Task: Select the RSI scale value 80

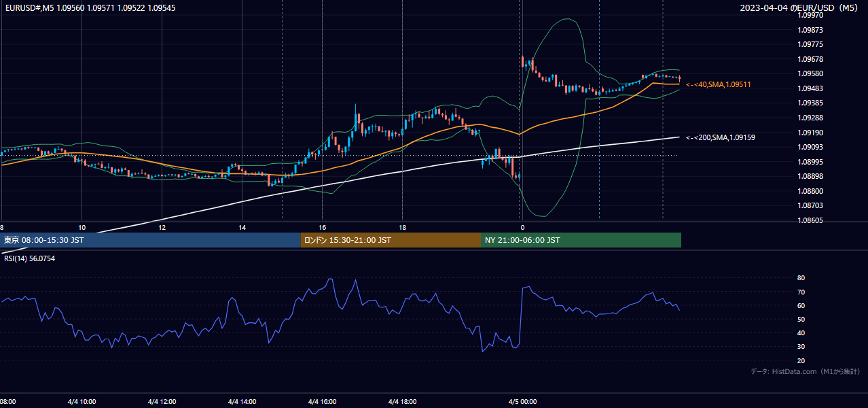Action: tap(801, 278)
